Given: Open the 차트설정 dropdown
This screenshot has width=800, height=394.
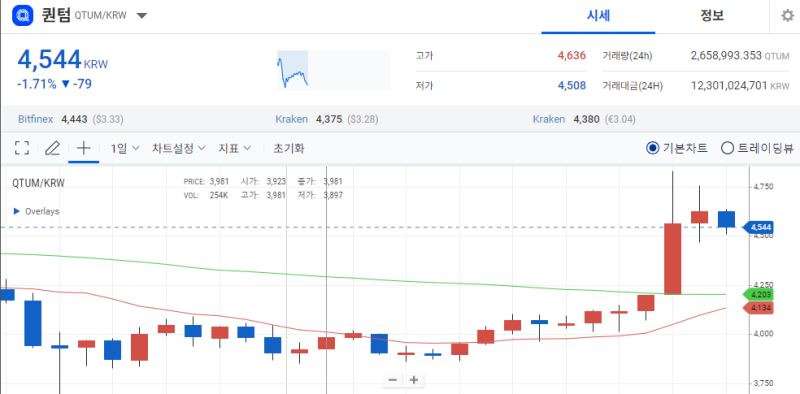Looking at the screenshot, I should click(179, 149).
